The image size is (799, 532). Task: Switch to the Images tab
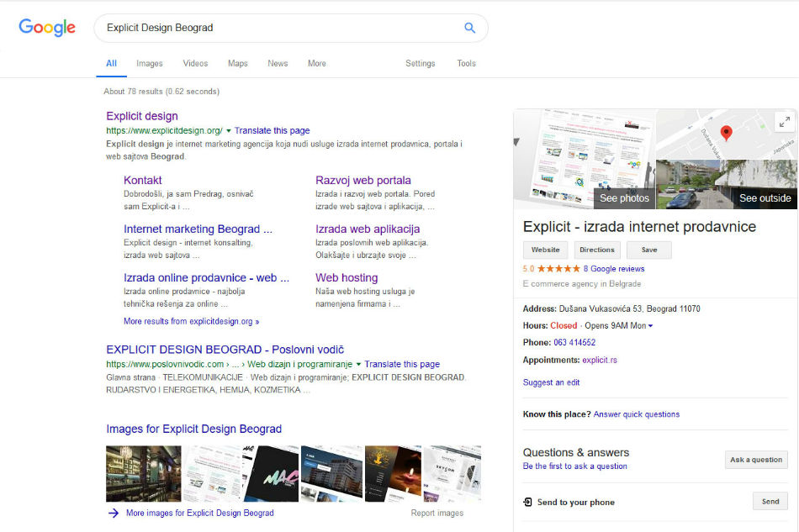[x=150, y=63]
